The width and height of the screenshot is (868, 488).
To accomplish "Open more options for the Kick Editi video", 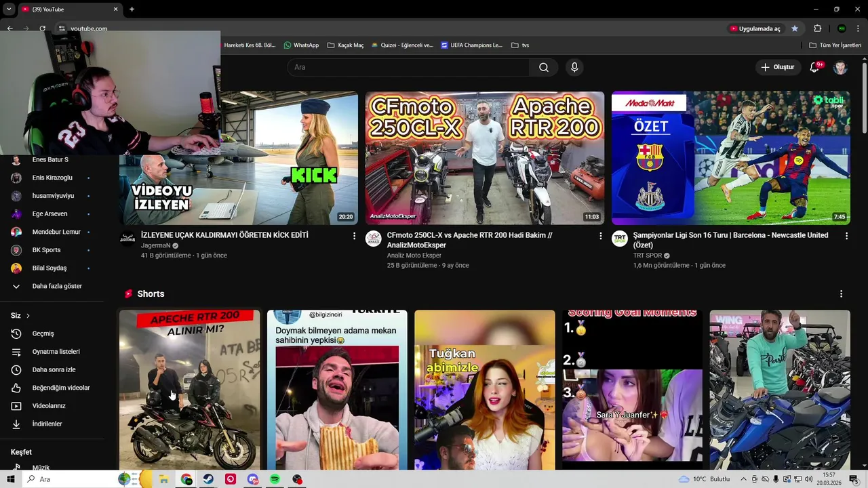I will [x=354, y=236].
